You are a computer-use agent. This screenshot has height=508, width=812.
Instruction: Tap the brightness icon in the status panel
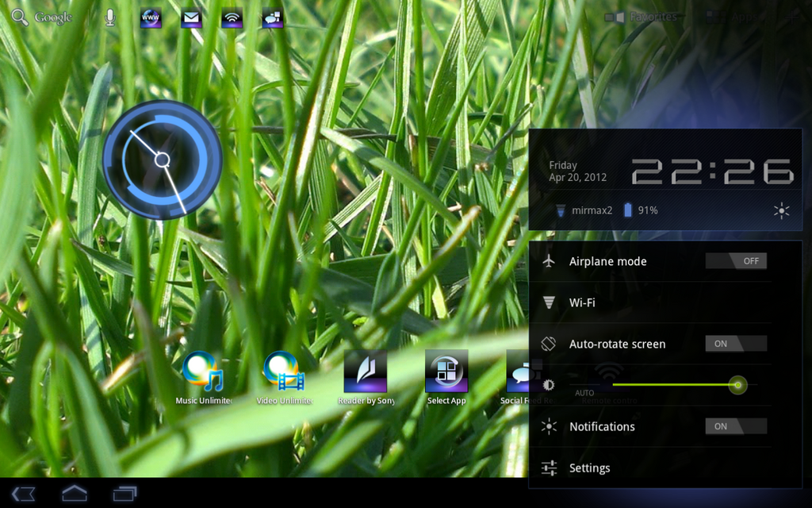click(x=781, y=211)
